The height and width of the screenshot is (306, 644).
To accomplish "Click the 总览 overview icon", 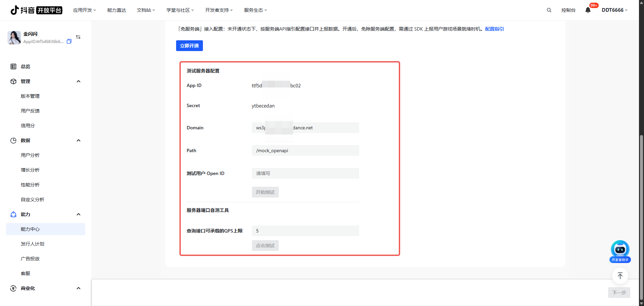I will (x=13, y=67).
